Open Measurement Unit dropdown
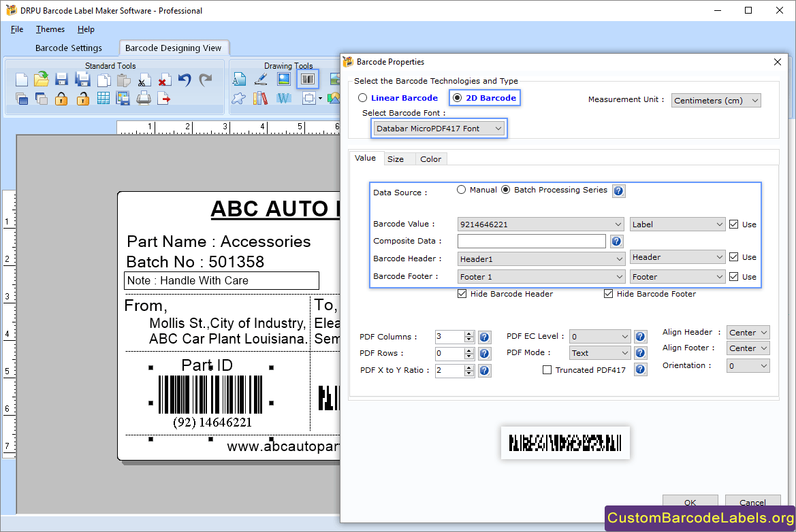This screenshot has height=532, width=796. pyautogui.click(x=716, y=101)
